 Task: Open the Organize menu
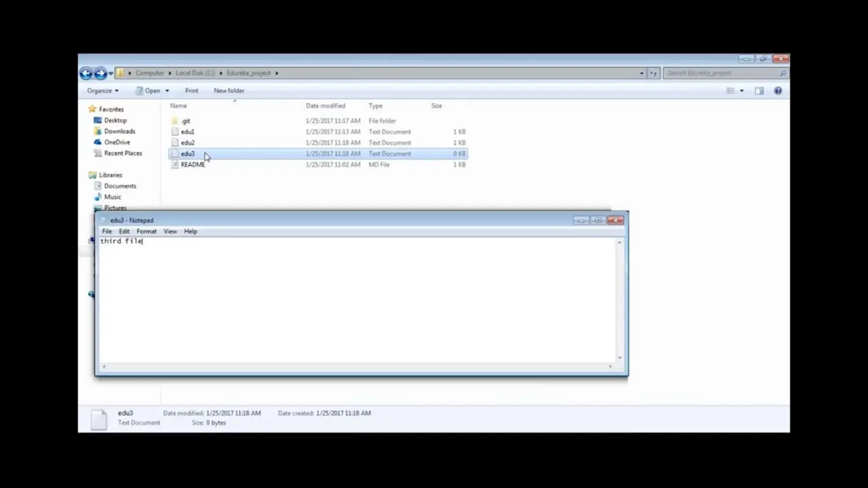click(x=103, y=91)
